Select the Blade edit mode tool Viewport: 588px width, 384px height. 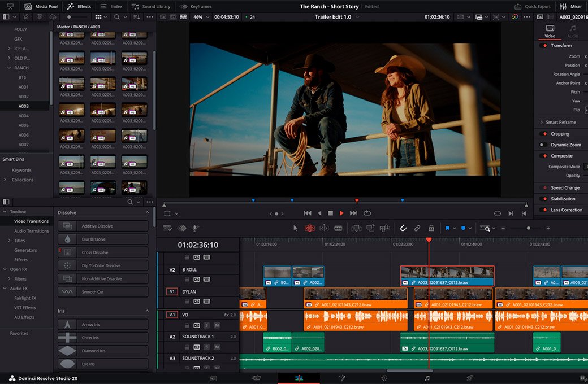click(338, 228)
